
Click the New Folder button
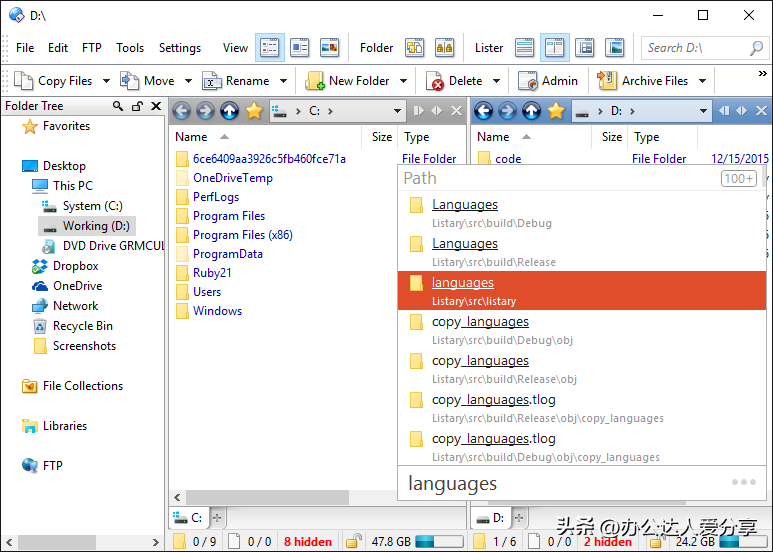coord(349,81)
